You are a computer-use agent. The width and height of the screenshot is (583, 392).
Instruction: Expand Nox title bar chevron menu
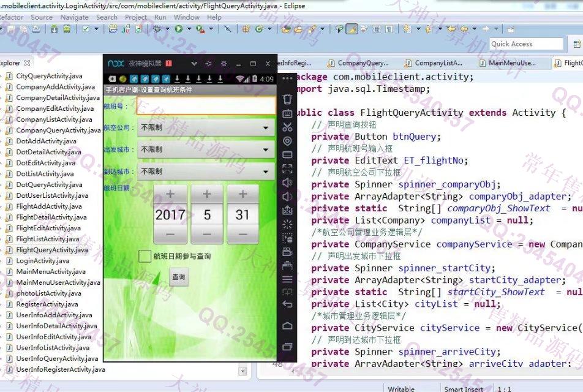tap(194, 64)
